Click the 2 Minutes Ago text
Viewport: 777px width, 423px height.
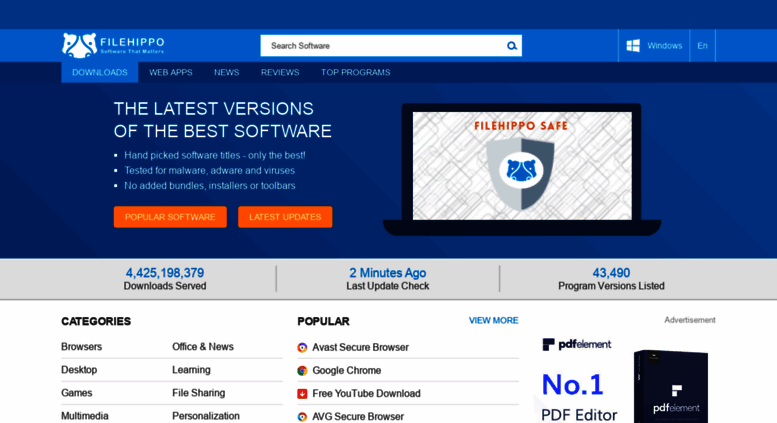coord(388,273)
